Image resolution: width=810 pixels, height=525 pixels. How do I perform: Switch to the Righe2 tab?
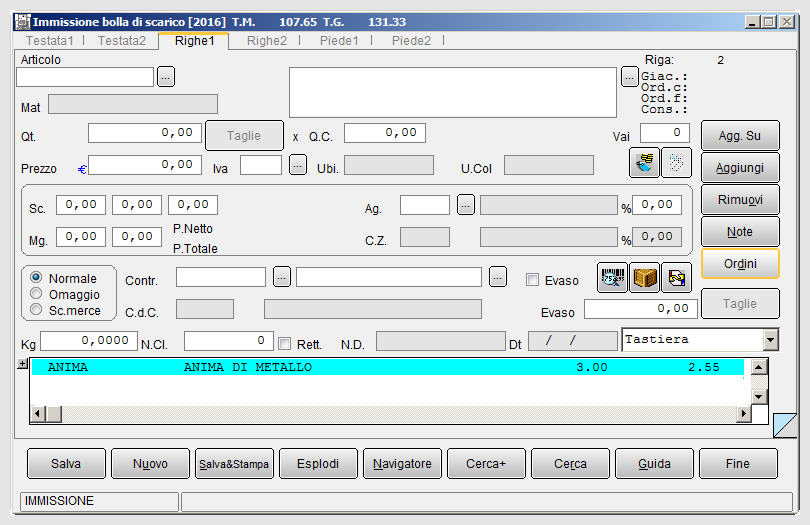(x=267, y=41)
